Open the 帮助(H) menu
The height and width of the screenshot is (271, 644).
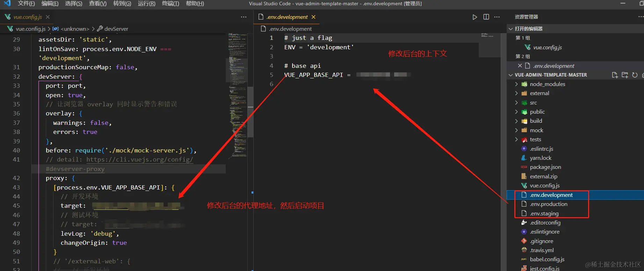[x=195, y=3]
